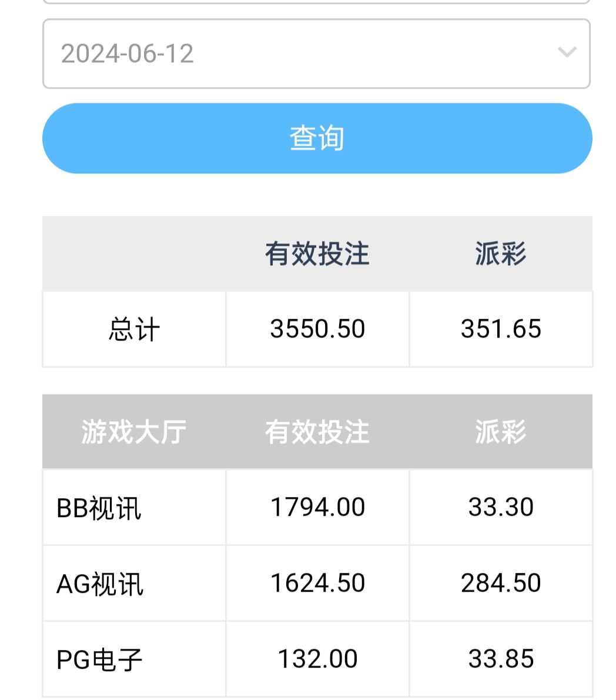Screen dimensions: 616x700
Task: Click 有效投注 header in game hall table
Action: coord(317,432)
